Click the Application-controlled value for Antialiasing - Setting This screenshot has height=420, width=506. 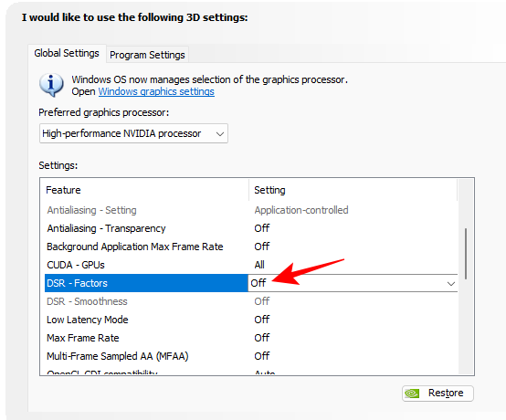point(301,210)
